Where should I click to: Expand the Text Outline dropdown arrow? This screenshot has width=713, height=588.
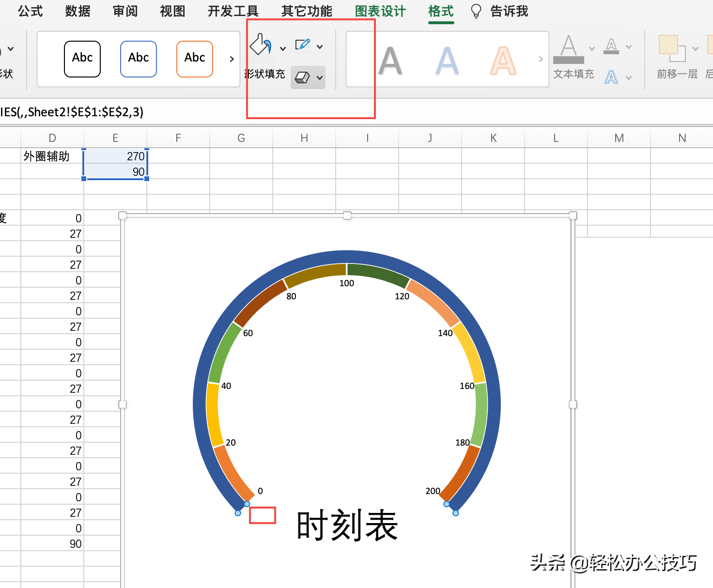click(629, 47)
